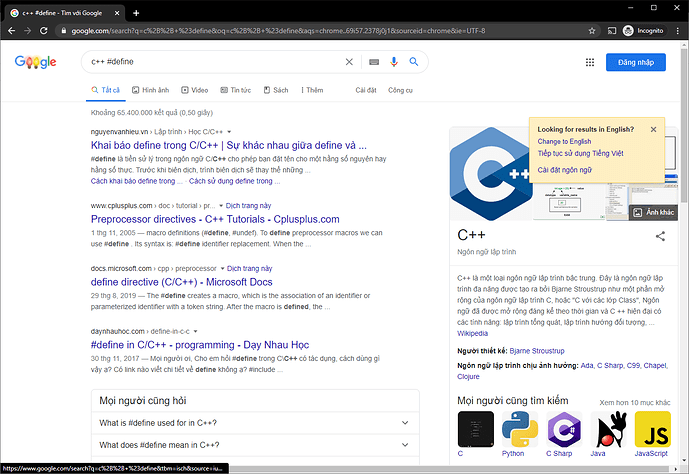Click the voice search microphone icon
The image size is (689, 474).
[x=394, y=62]
